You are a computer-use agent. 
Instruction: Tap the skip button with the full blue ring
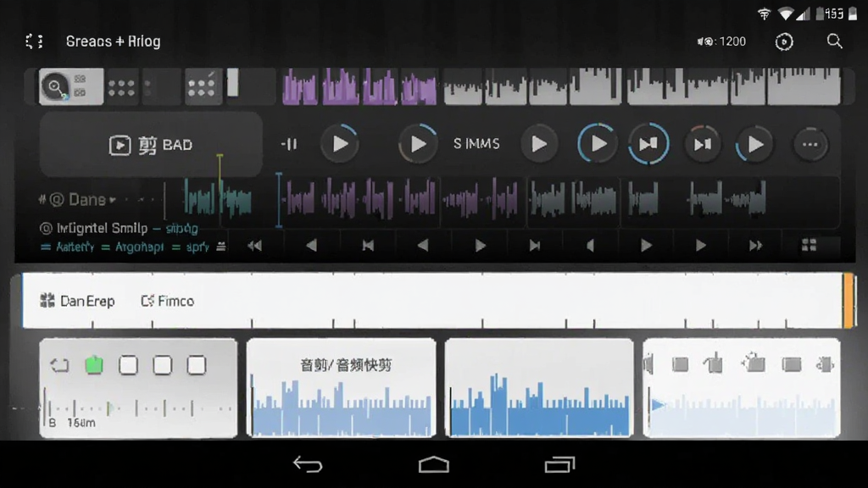[648, 144]
